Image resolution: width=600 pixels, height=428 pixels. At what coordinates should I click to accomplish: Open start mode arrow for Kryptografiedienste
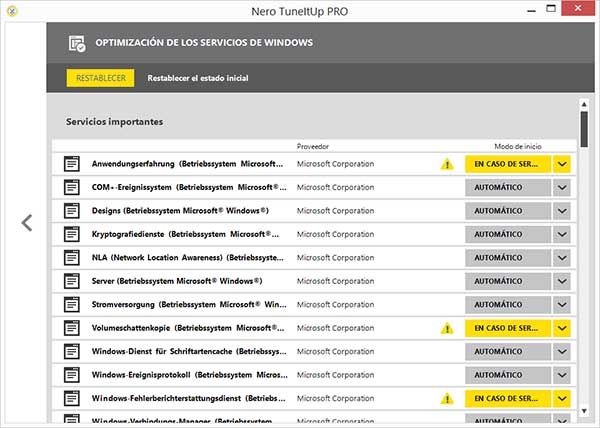point(562,234)
